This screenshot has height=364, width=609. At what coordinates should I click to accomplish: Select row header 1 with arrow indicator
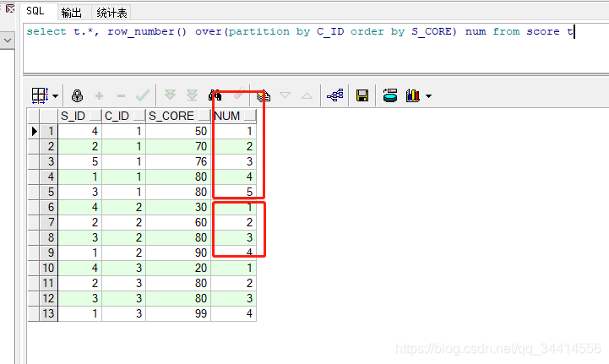tap(48, 131)
